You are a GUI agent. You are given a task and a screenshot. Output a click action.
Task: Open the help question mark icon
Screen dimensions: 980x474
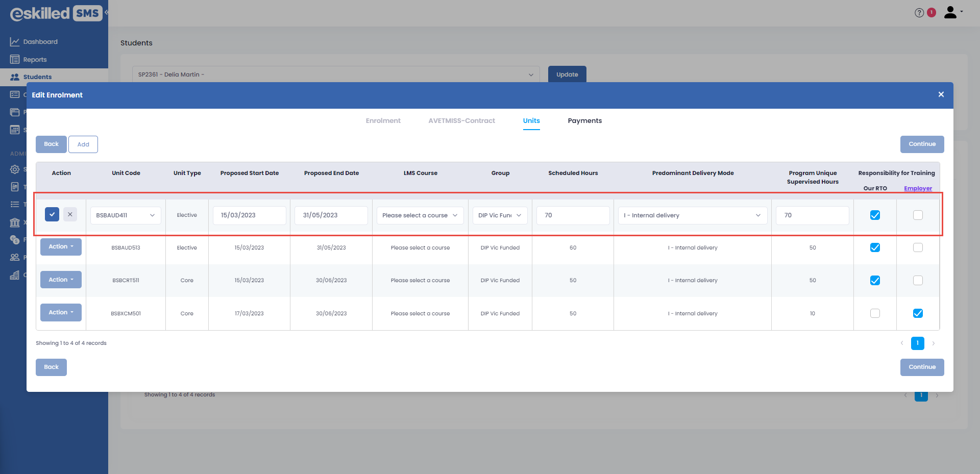[919, 13]
